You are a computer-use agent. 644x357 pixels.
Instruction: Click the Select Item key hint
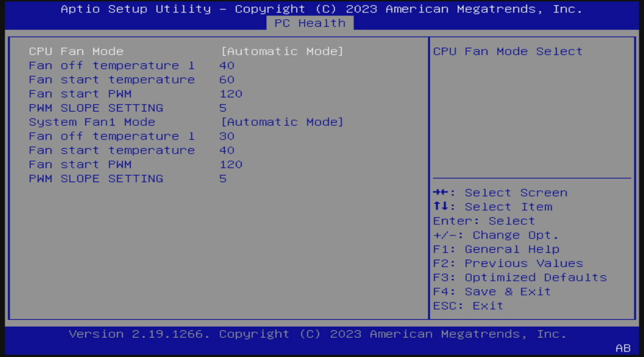point(492,207)
